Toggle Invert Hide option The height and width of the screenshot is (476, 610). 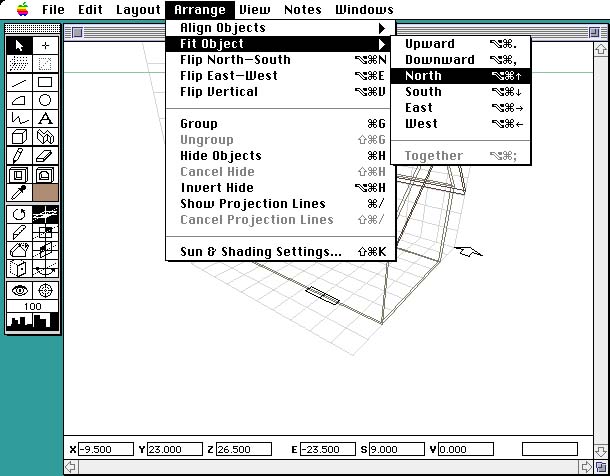pos(217,188)
